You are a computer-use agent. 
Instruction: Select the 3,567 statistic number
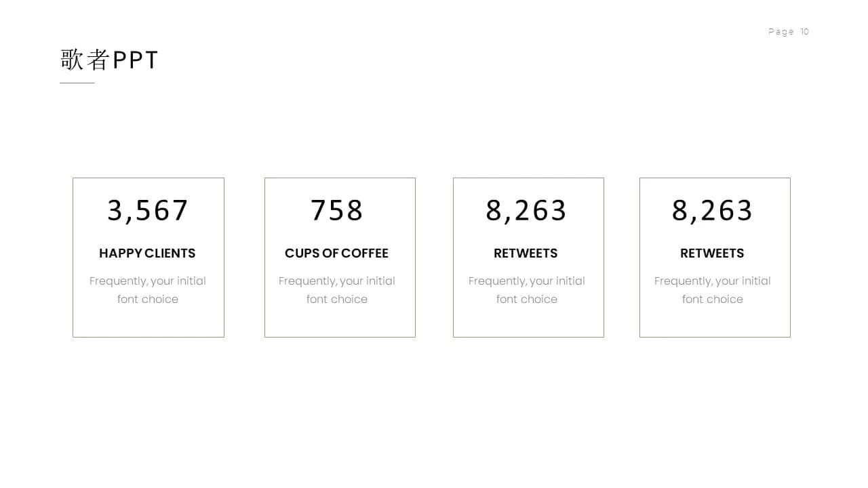(x=148, y=211)
